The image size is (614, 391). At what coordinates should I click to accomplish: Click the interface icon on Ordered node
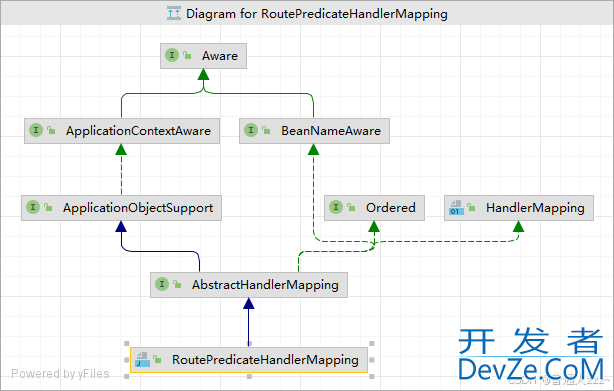[x=336, y=207]
